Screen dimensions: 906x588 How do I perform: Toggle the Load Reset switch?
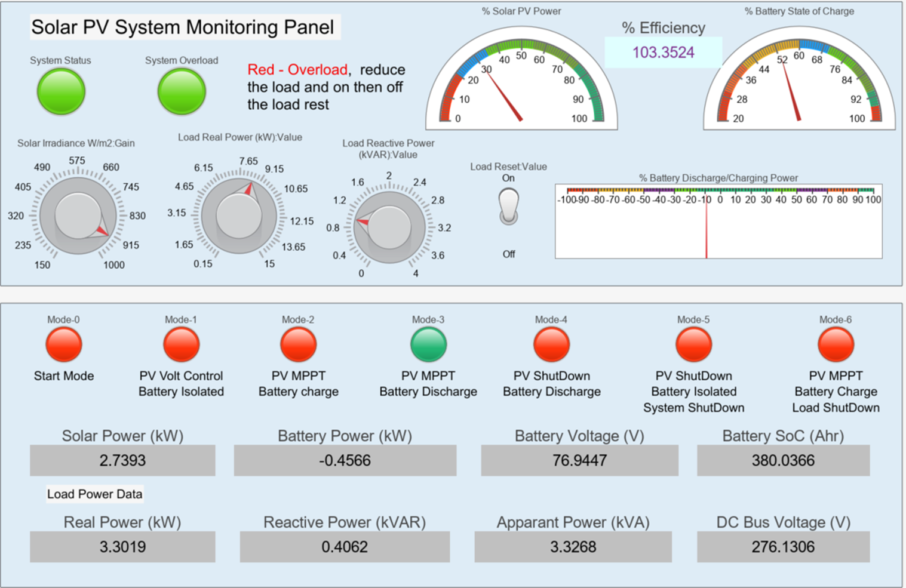pyautogui.click(x=508, y=207)
